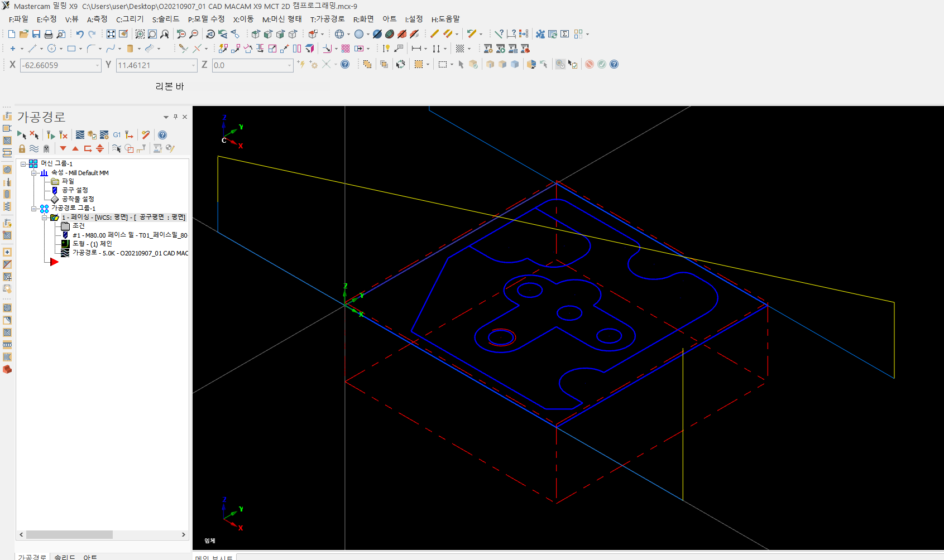
Task: Click the wireframe globe shading icon
Action: click(x=339, y=34)
